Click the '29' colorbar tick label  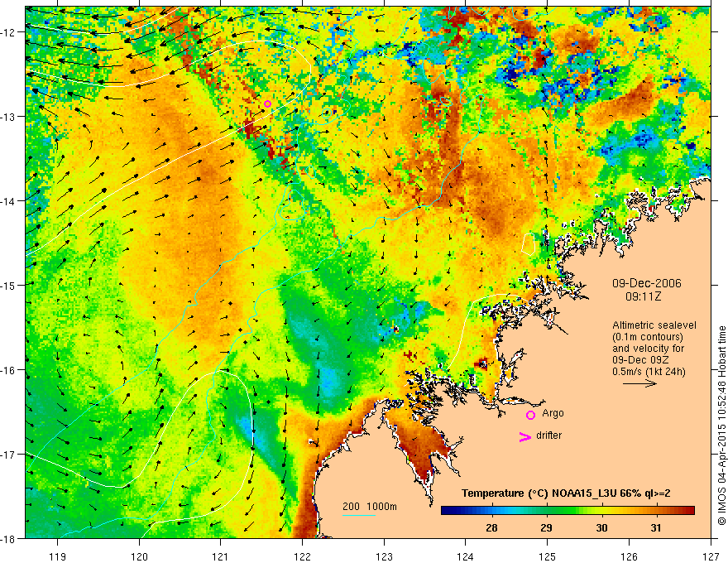546,527
